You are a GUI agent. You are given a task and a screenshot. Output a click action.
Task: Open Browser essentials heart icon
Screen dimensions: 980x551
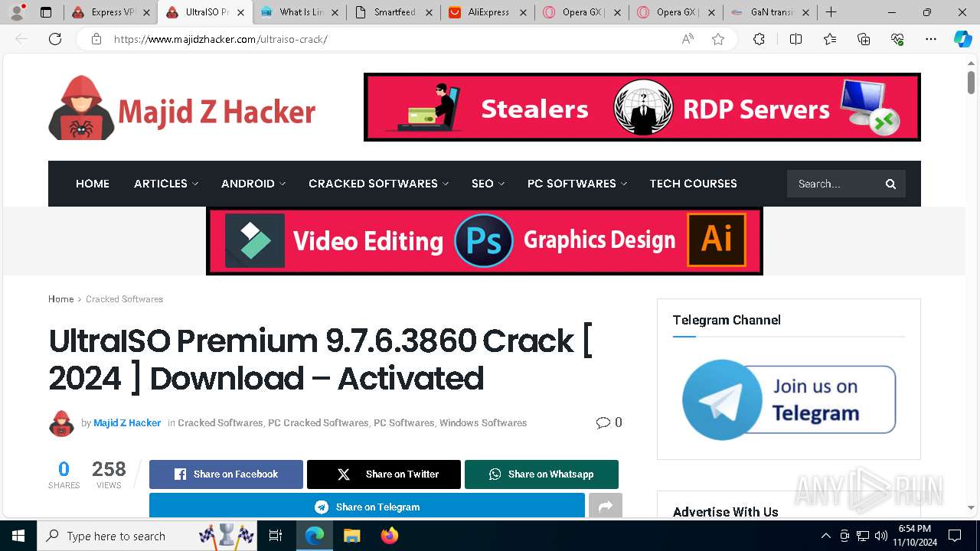pos(897,39)
